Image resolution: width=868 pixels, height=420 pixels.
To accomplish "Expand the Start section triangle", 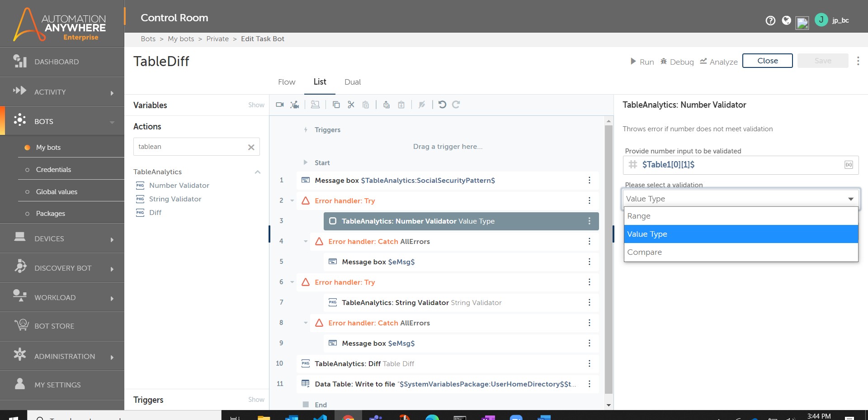I will (305, 162).
